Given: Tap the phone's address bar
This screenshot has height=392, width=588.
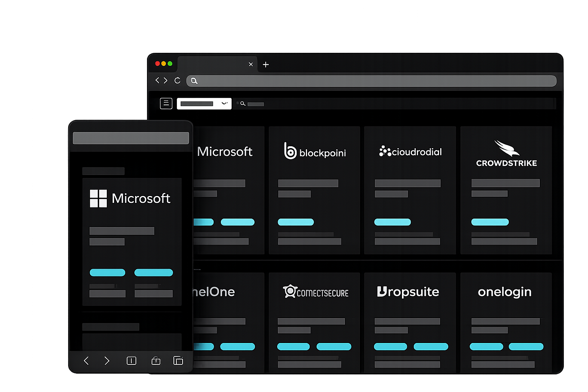Looking at the screenshot, I should [131, 138].
